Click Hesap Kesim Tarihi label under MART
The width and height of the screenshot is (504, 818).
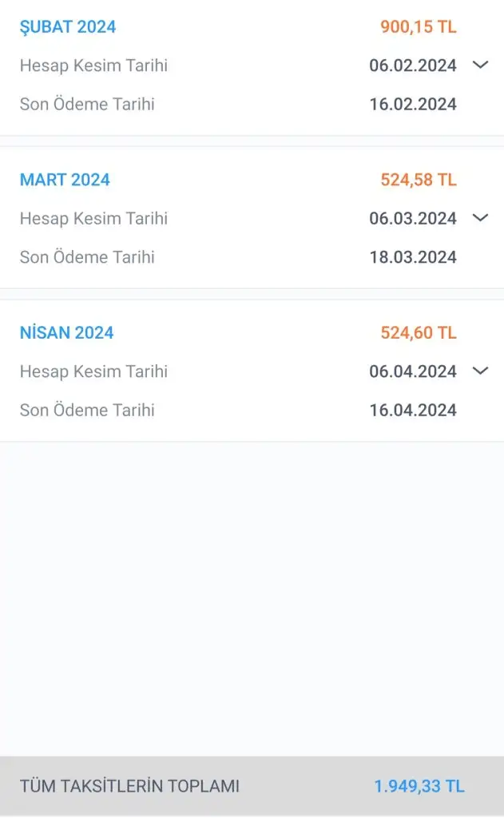pos(93,218)
